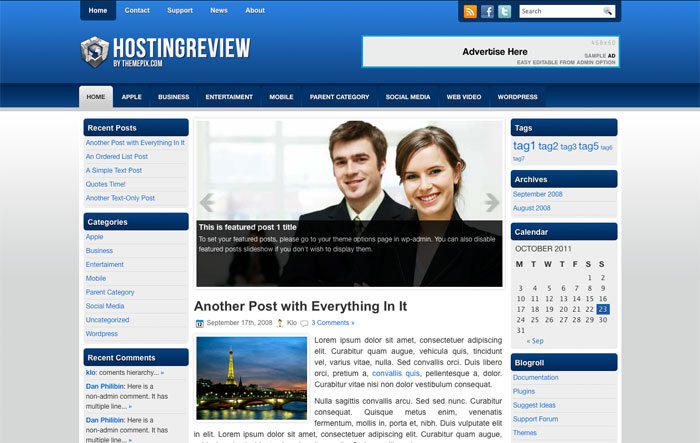This screenshot has height=443, width=700.
Task: Click the tag7 tag link
Action: point(518,159)
